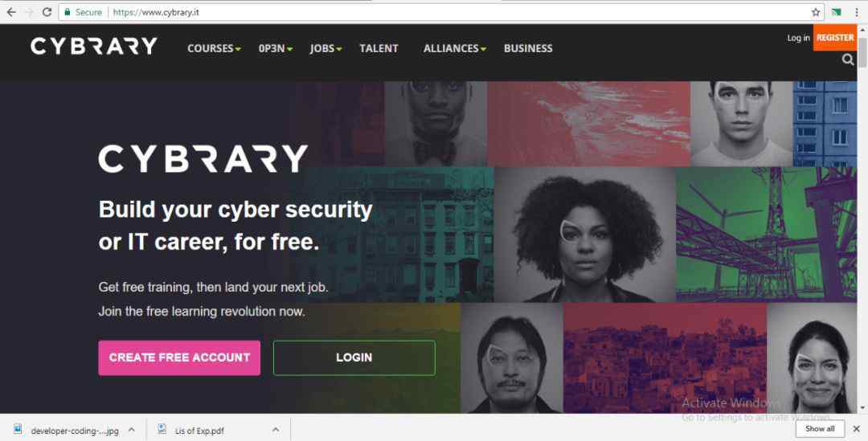Reload the page with the refresh icon
This screenshot has width=868, height=441.
47,11
